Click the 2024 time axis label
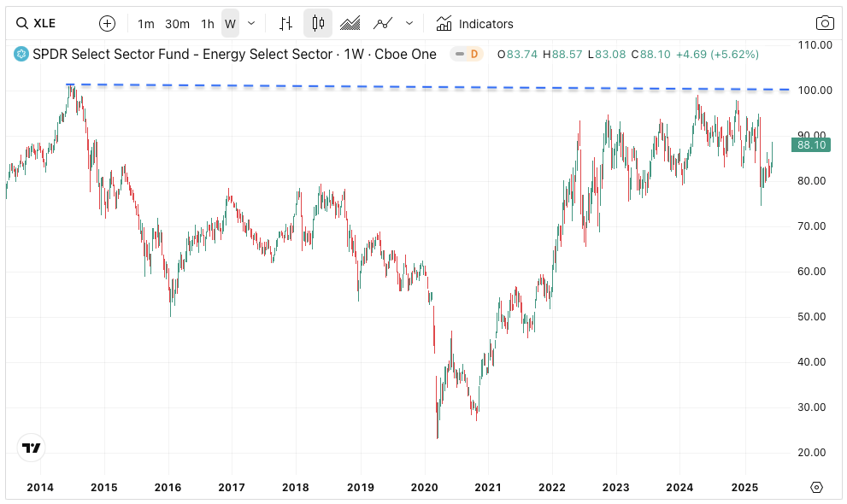 (679, 488)
